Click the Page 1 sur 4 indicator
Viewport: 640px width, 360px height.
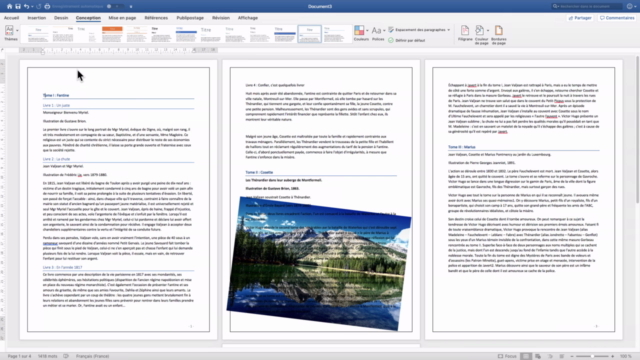pos(19,356)
